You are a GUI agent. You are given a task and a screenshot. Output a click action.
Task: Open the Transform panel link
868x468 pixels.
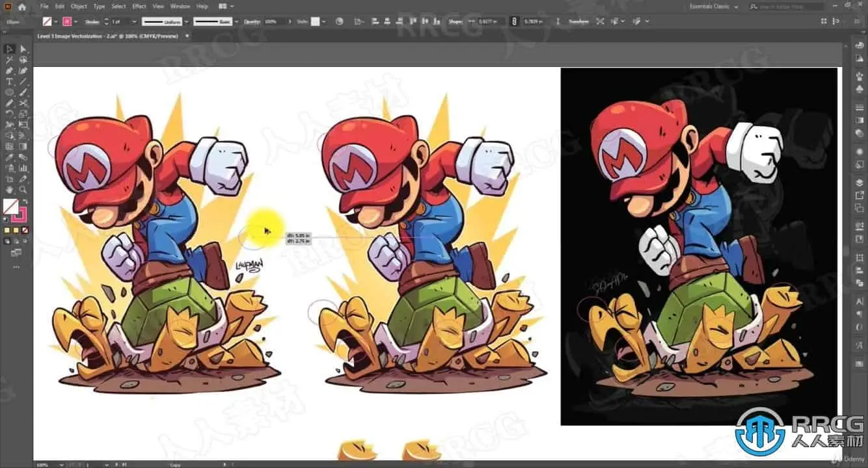point(578,21)
